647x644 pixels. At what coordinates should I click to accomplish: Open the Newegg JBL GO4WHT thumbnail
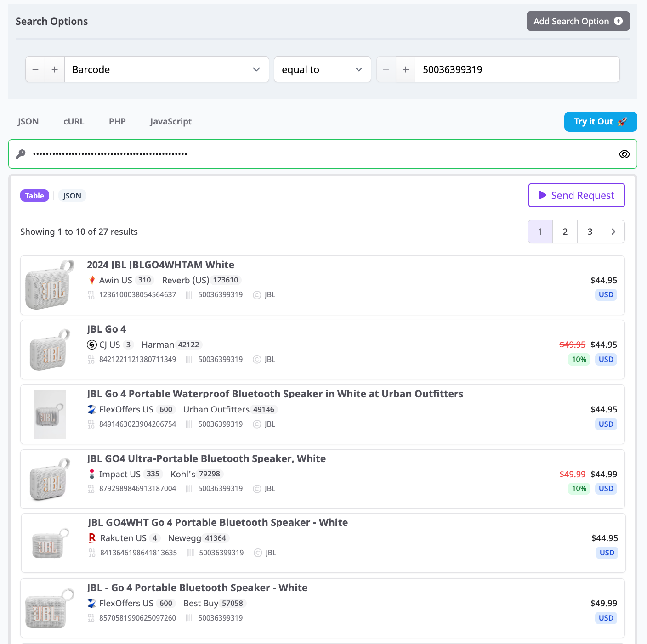(51, 543)
